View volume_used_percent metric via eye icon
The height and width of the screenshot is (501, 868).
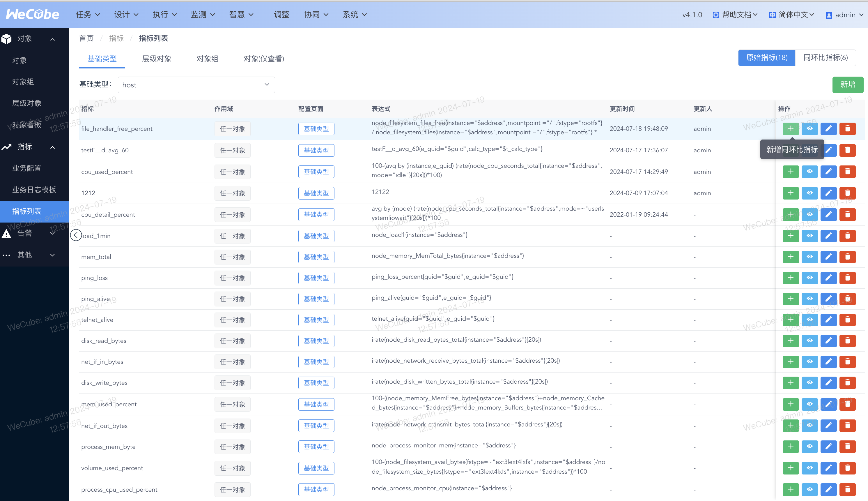click(809, 468)
